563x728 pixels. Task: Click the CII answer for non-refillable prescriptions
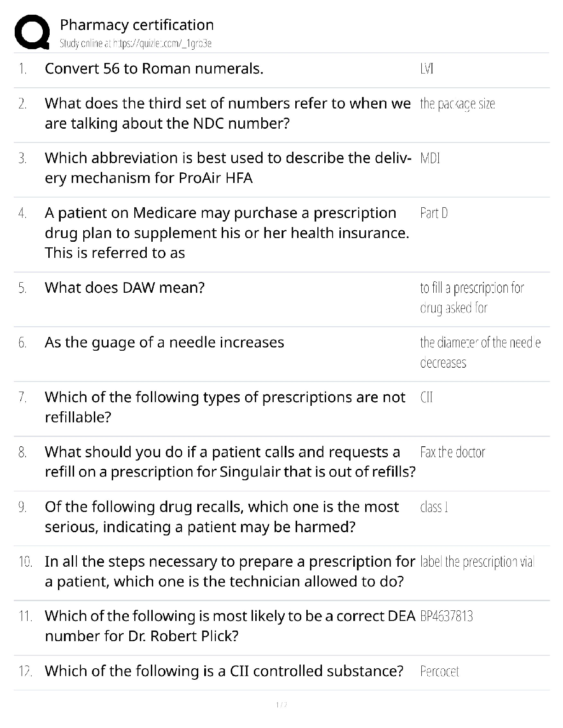[x=426, y=397]
